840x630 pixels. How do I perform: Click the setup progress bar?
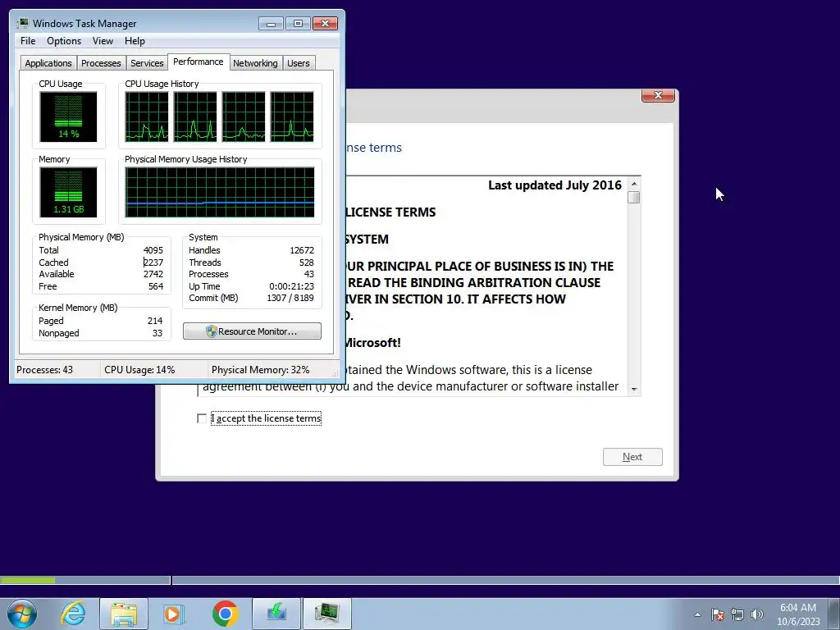[419, 580]
